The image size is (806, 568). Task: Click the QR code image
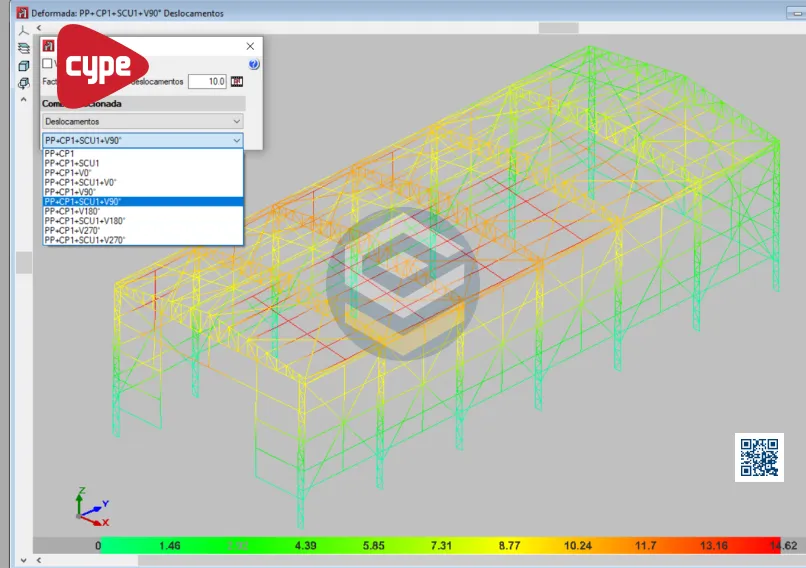click(x=759, y=457)
